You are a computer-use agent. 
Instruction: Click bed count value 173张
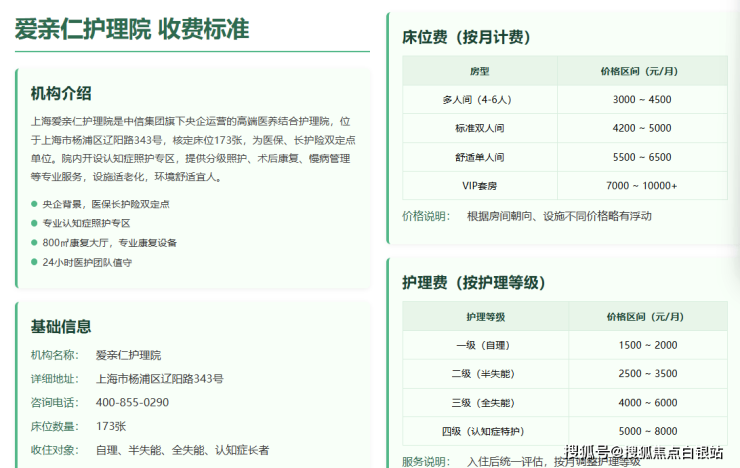pyautogui.click(x=111, y=426)
